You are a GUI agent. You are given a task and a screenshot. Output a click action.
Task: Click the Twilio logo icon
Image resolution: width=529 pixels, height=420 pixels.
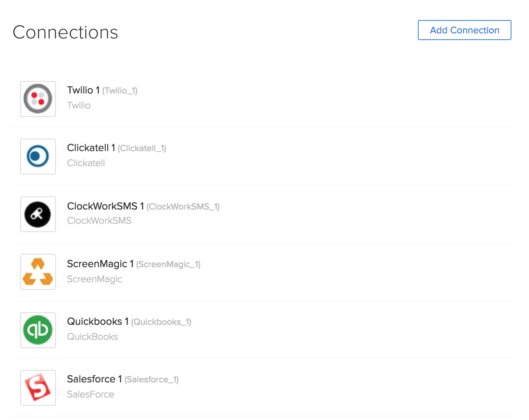[x=38, y=99]
